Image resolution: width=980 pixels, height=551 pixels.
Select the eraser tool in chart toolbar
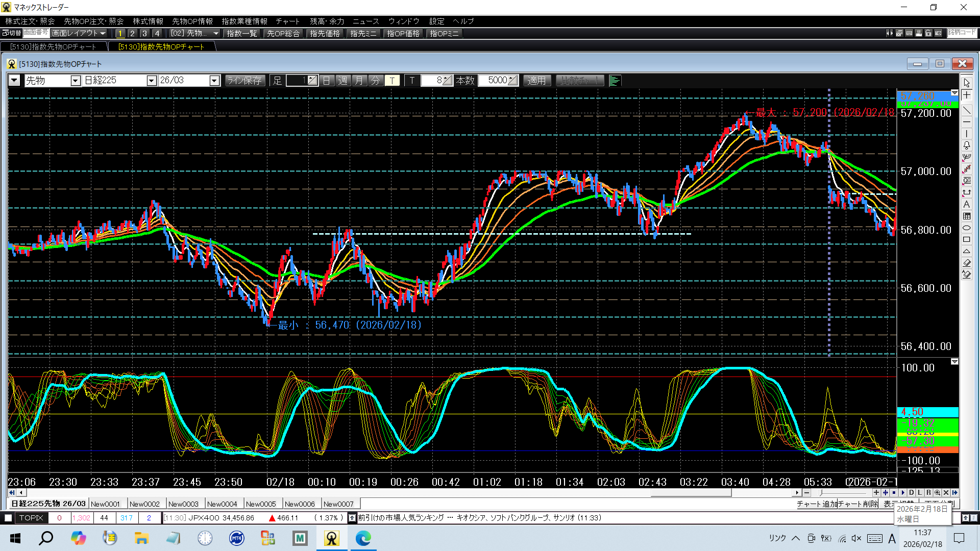click(967, 263)
